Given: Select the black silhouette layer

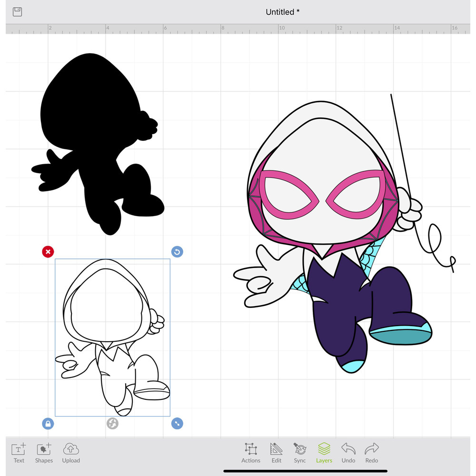Looking at the screenshot, I should pos(95,143).
